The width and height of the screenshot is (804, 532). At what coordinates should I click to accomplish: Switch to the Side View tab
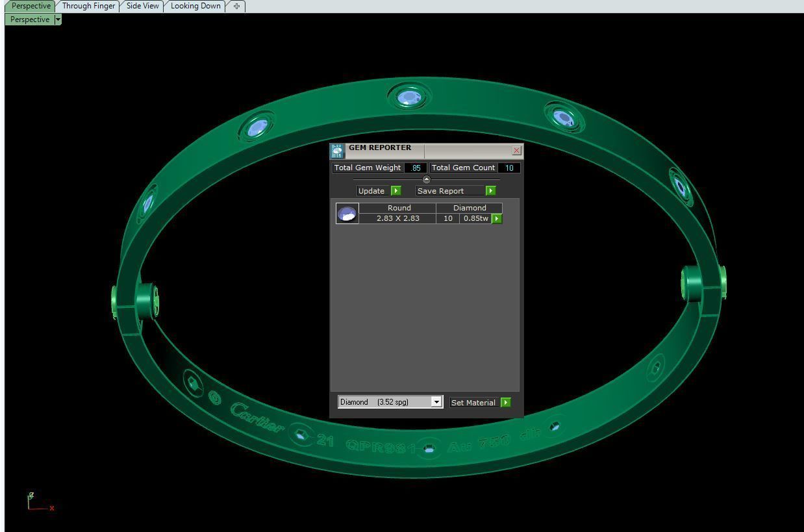click(x=142, y=6)
